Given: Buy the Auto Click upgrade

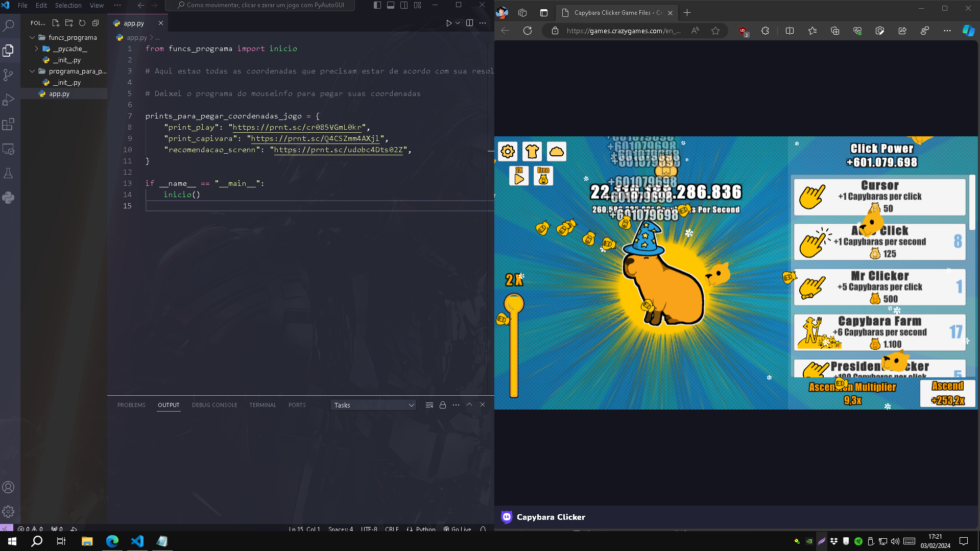Looking at the screenshot, I should click(x=879, y=242).
